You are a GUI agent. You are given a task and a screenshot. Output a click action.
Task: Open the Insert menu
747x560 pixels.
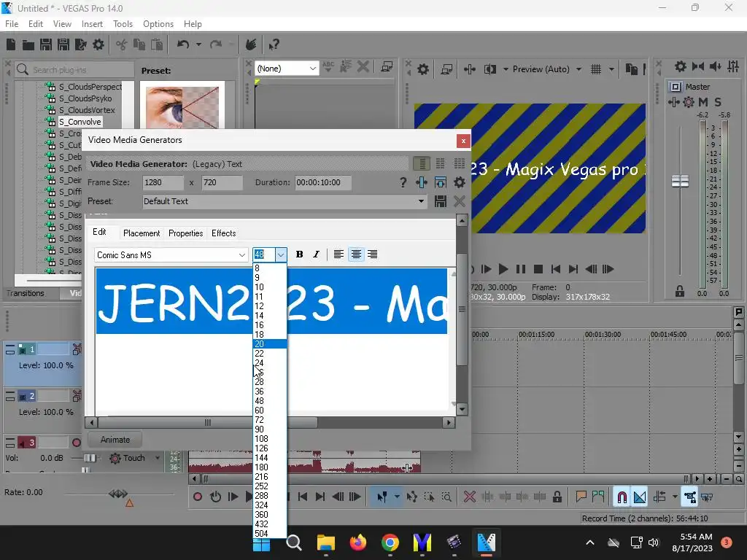(x=92, y=24)
